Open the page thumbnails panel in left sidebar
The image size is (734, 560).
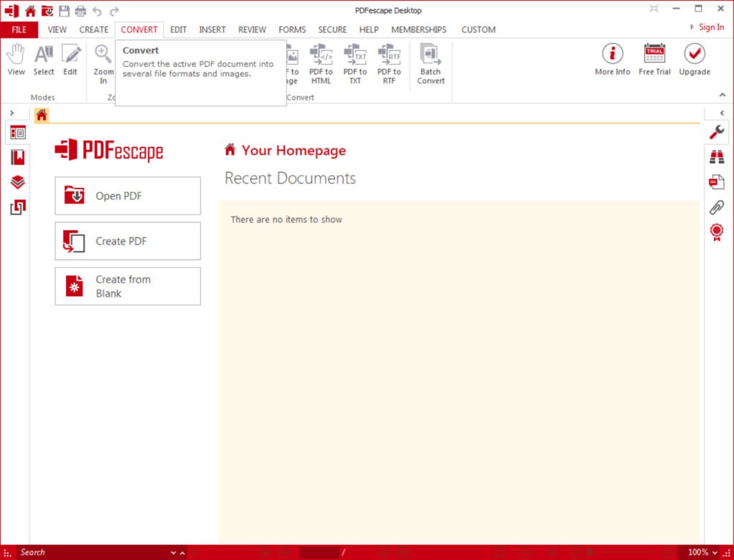click(x=18, y=133)
